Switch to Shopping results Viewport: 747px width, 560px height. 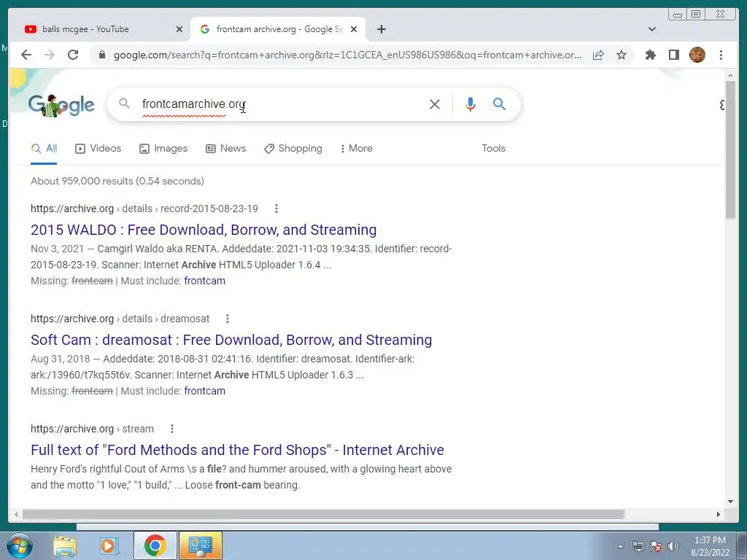[293, 149]
